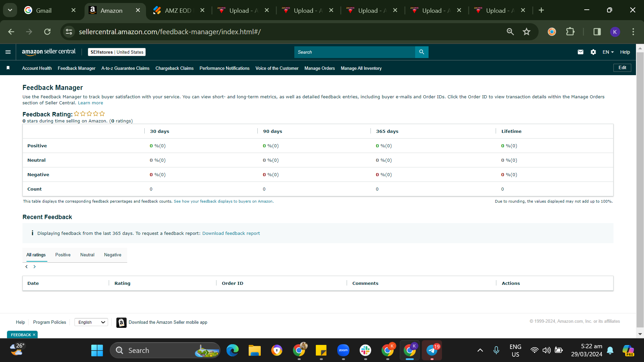Viewport: 644px width, 362px height.
Task: Open Manage Orders
Action: tap(319, 68)
